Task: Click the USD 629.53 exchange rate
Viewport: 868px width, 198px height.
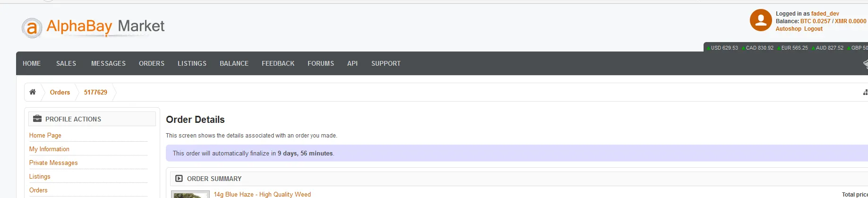Action: click(x=722, y=48)
